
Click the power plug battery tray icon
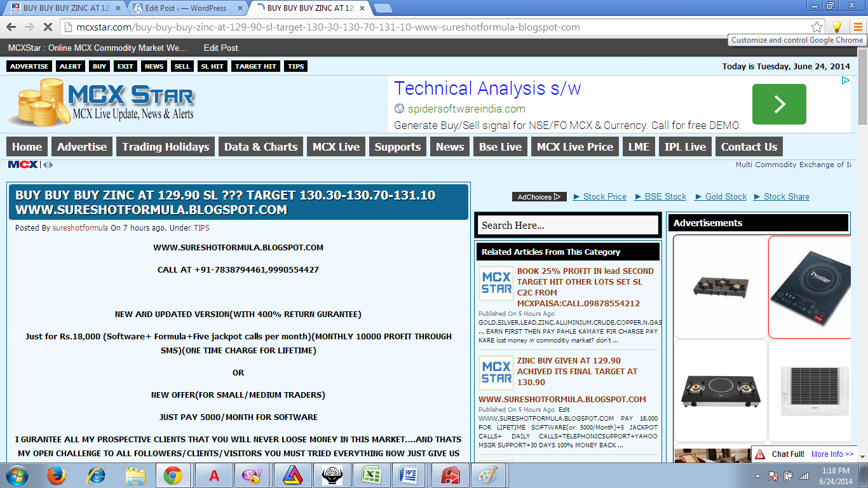(x=789, y=476)
